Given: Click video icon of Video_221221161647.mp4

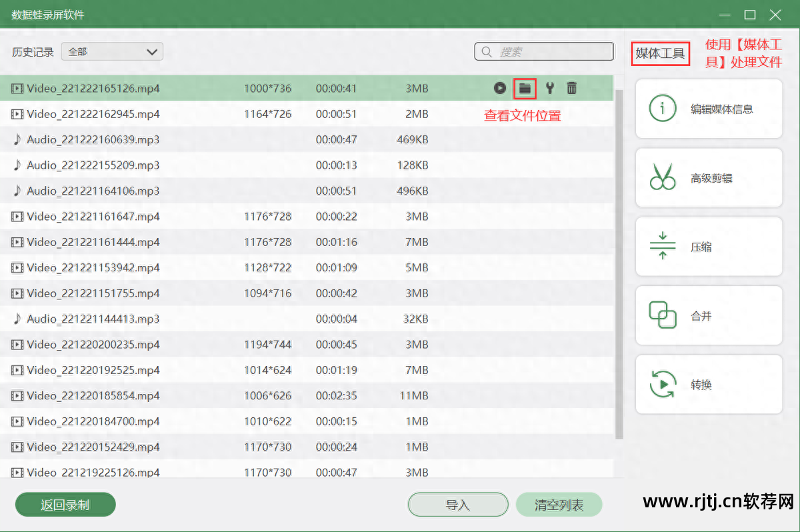Looking at the screenshot, I should coord(17,216).
